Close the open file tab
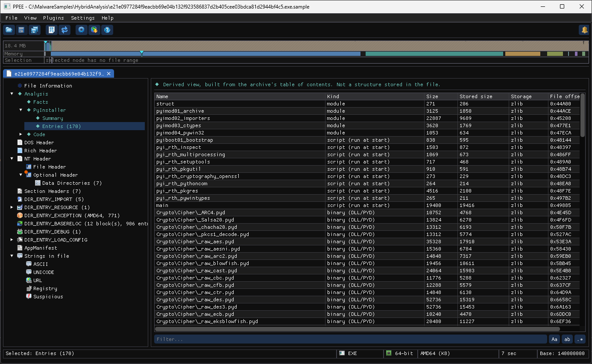This screenshot has height=364, width=592. click(109, 74)
